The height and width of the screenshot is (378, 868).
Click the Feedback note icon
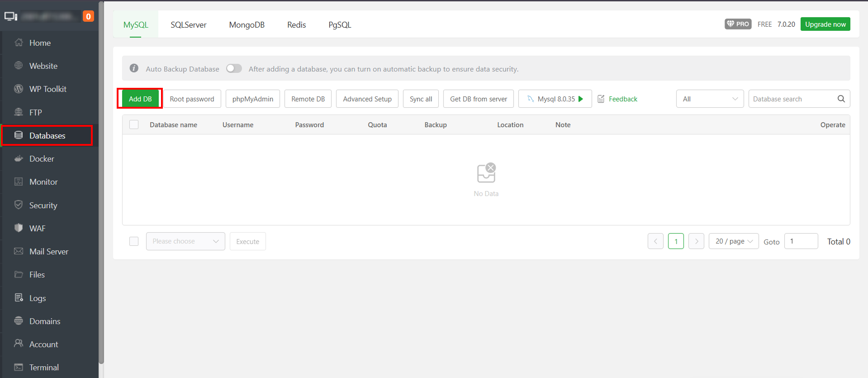pyautogui.click(x=601, y=99)
